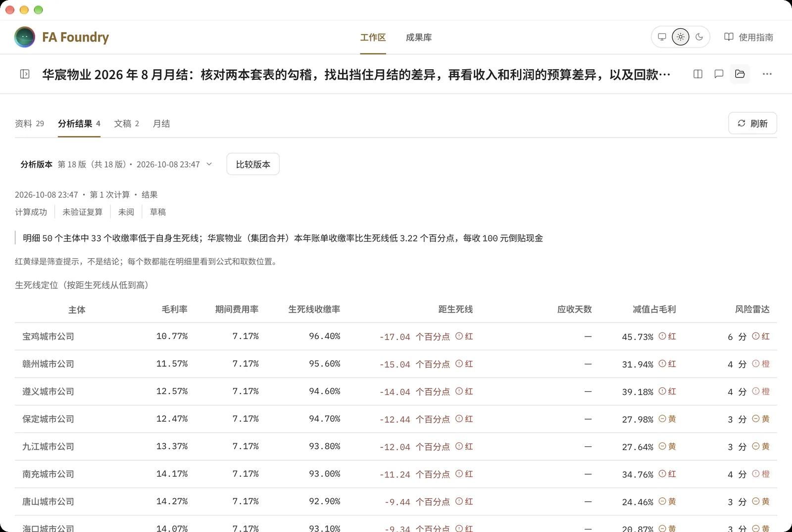Click the FA Foundry logo avatar
The height and width of the screenshot is (532, 792).
click(25, 37)
